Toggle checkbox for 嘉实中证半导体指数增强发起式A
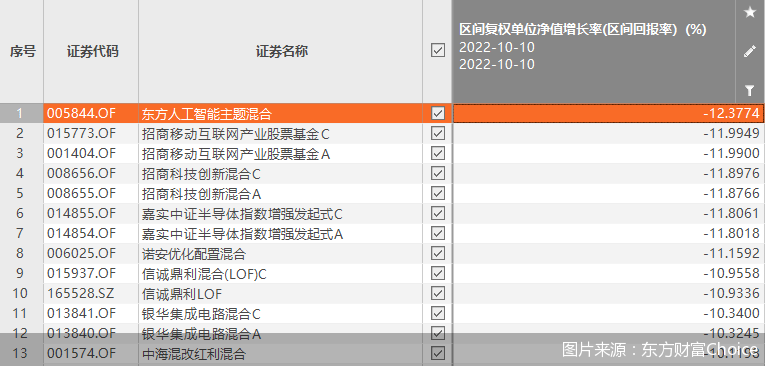 coord(438,233)
